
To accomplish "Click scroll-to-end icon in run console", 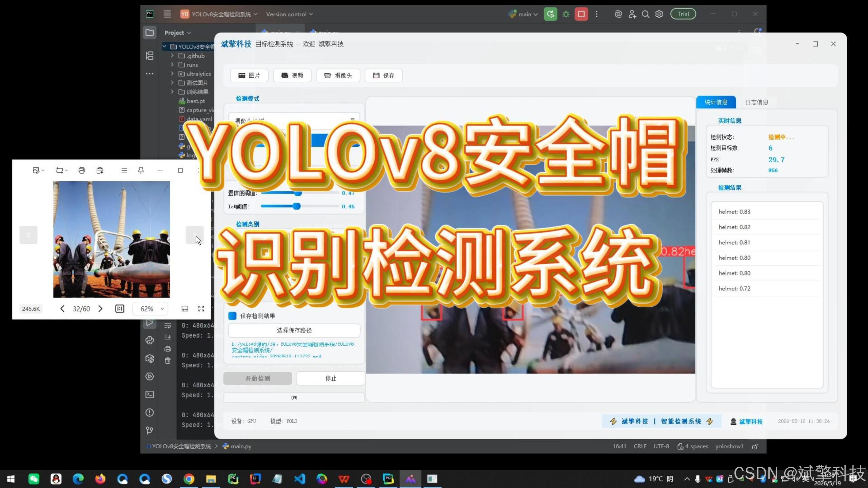I will pyautogui.click(x=167, y=337).
